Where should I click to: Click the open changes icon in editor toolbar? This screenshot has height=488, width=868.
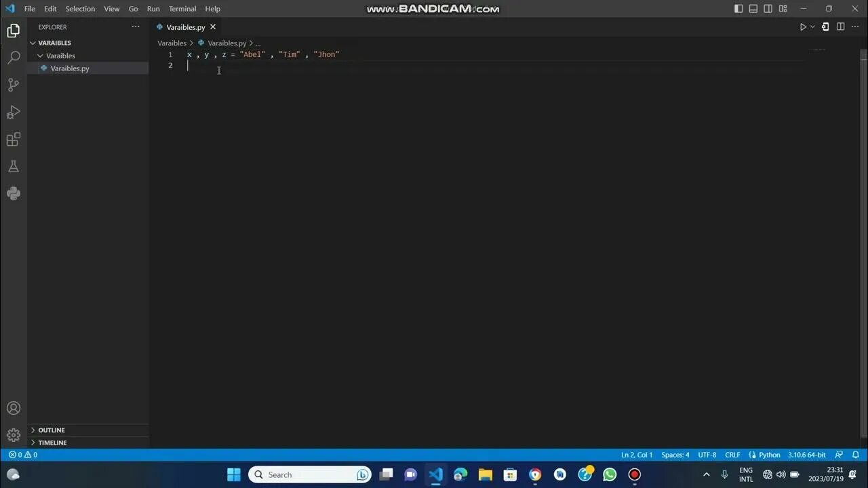(825, 27)
